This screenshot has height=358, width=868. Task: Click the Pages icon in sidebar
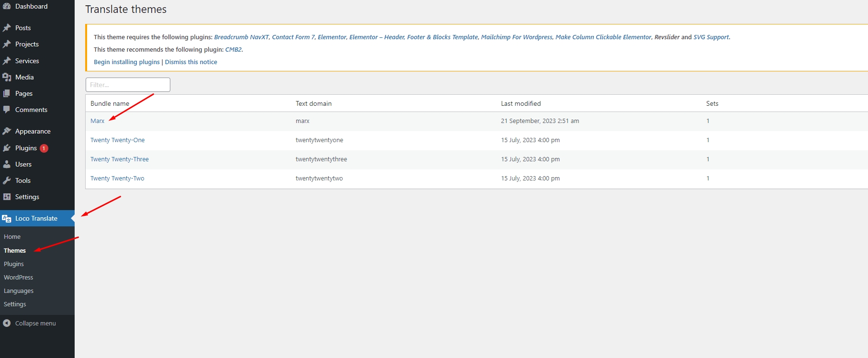pos(7,93)
